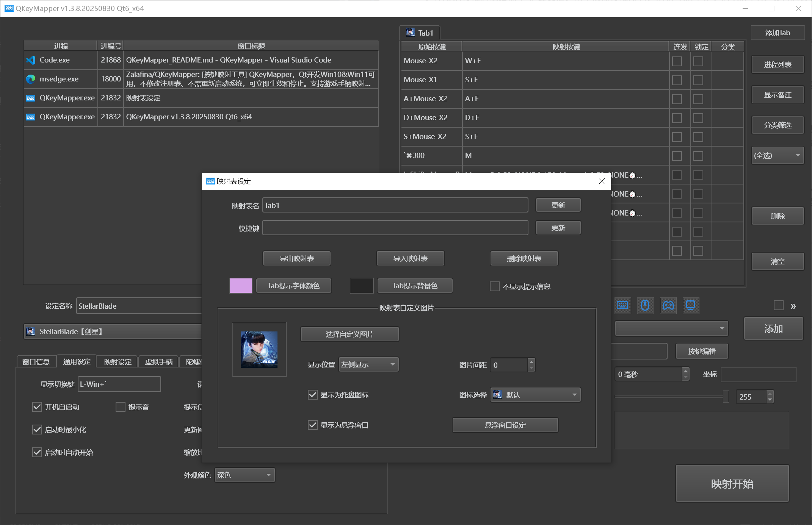Enable 不显示提示信息 checkbox
The height and width of the screenshot is (525, 812).
tap(494, 286)
